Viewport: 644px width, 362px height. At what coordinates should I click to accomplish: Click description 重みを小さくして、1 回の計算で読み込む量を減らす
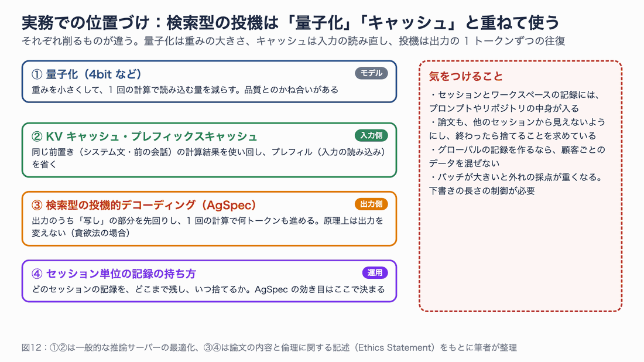[185, 90]
